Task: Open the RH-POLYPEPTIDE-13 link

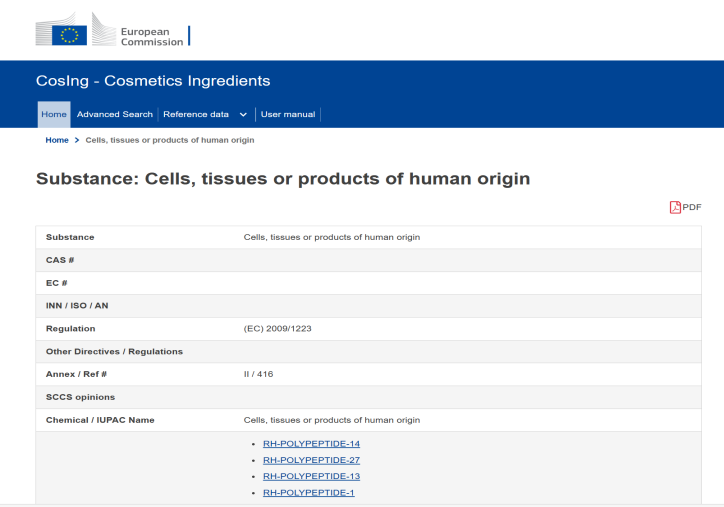Action: 311,476
